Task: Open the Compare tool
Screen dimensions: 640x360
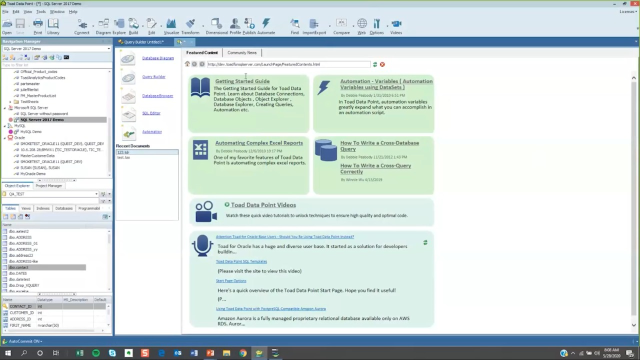Action: [341, 26]
